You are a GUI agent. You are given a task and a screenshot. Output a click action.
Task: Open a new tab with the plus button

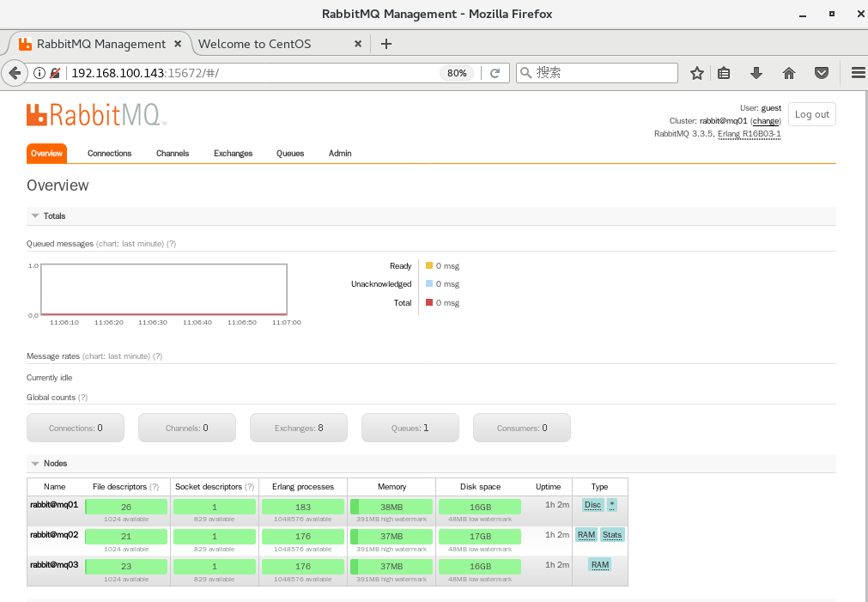point(385,44)
